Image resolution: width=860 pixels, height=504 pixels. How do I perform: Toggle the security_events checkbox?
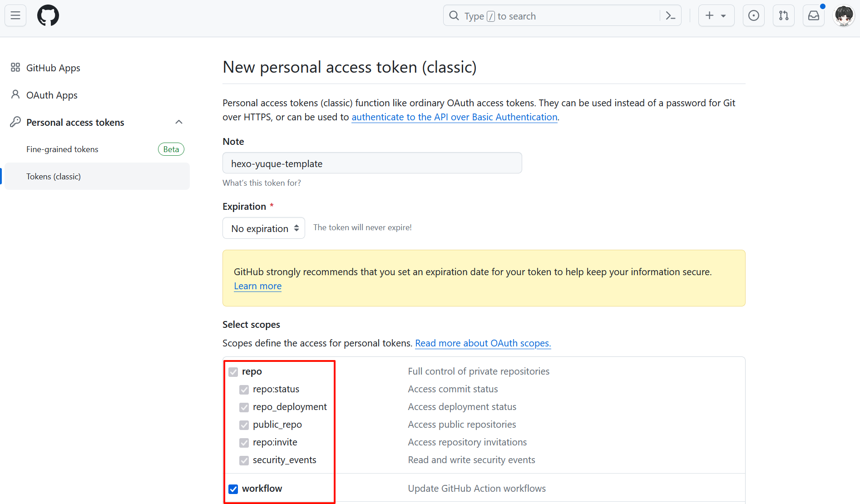coord(244,460)
